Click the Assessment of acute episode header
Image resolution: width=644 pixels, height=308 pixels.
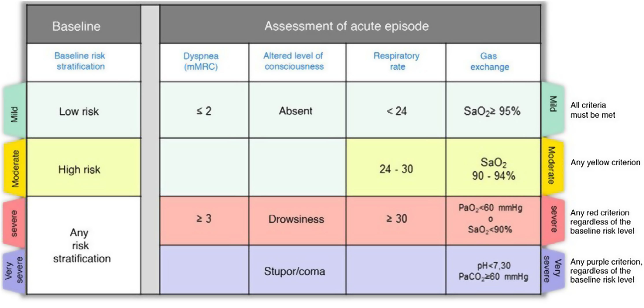[x=347, y=26]
